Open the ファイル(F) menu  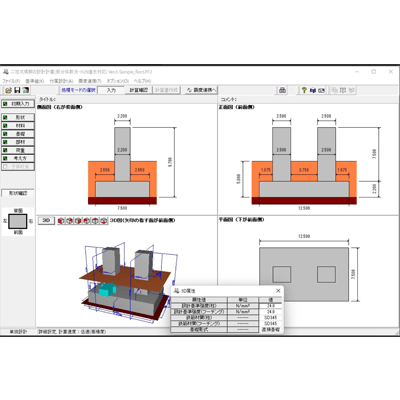(x=11, y=81)
